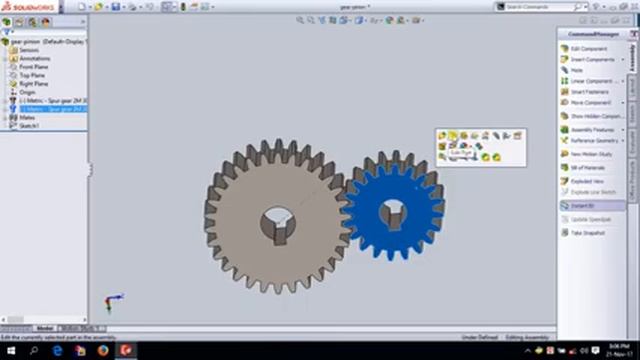
Task: Open the DisplayManager tab
Action: click(x=45, y=22)
